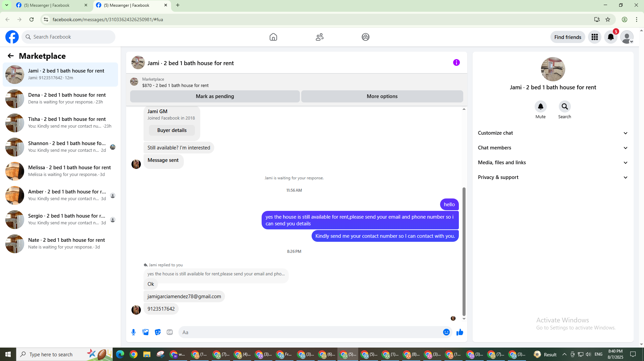Open the Windows notification center
Image resolution: width=644 pixels, height=361 pixels.
[633, 354]
